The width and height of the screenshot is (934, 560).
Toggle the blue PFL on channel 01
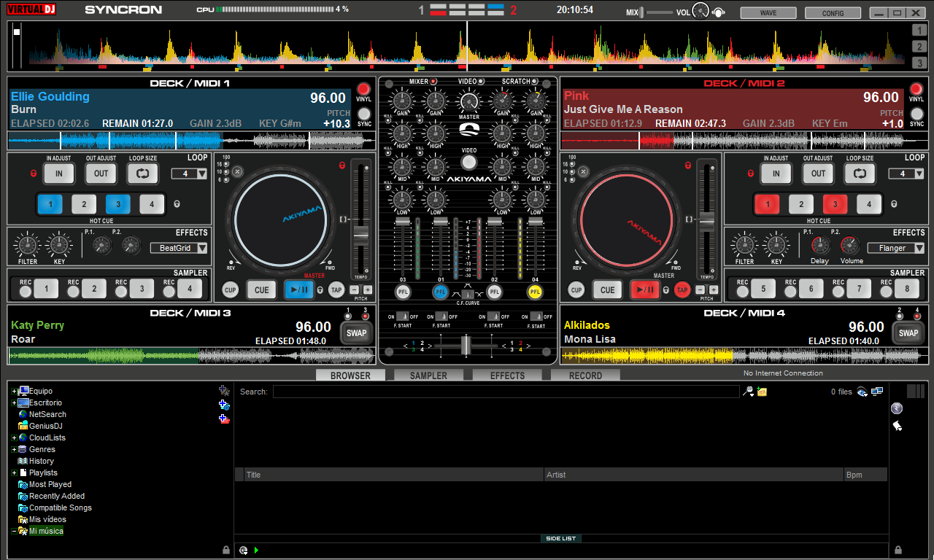(x=440, y=292)
